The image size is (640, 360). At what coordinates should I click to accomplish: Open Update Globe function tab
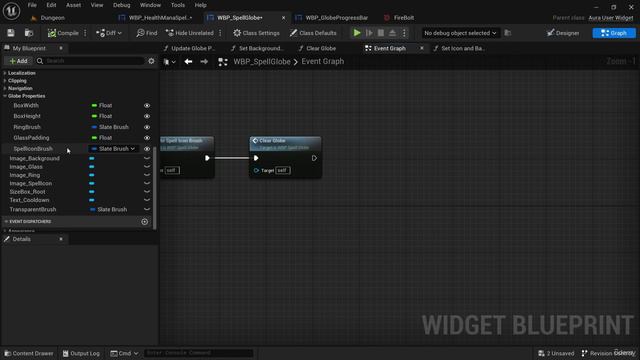(189, 48)
